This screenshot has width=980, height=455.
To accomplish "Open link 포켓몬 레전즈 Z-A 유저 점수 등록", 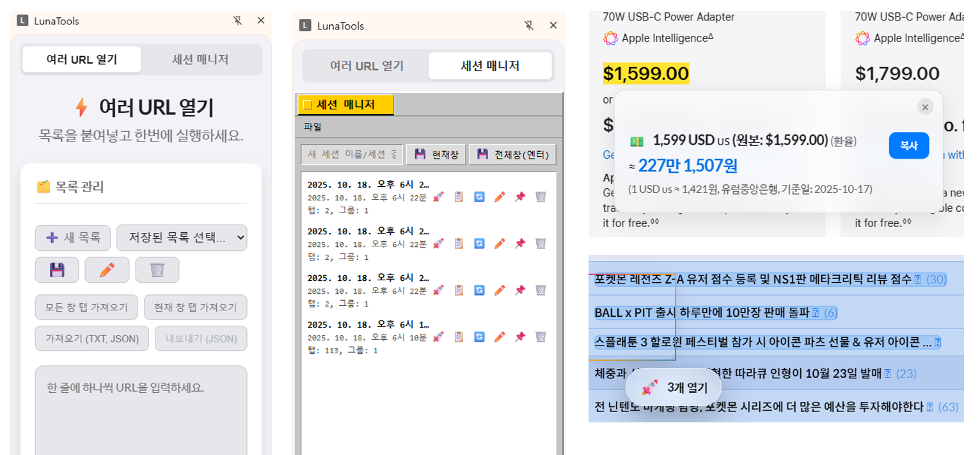I will click(753, 279).
